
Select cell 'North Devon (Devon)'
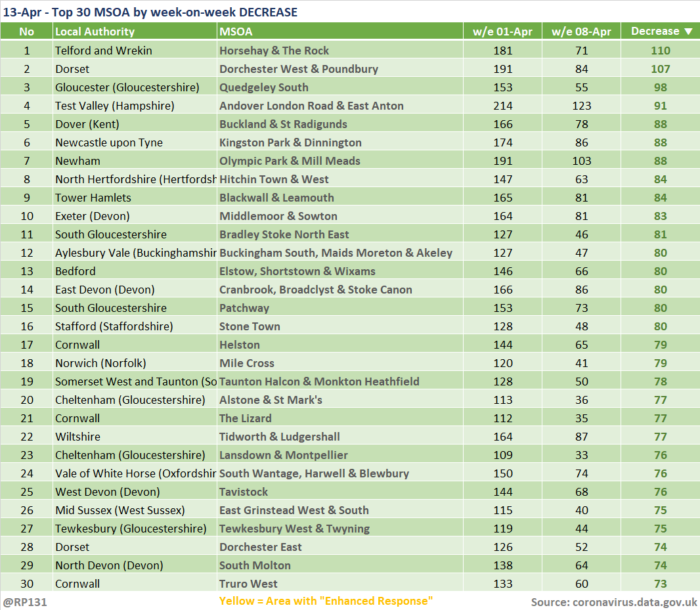[x=135, y=565]
